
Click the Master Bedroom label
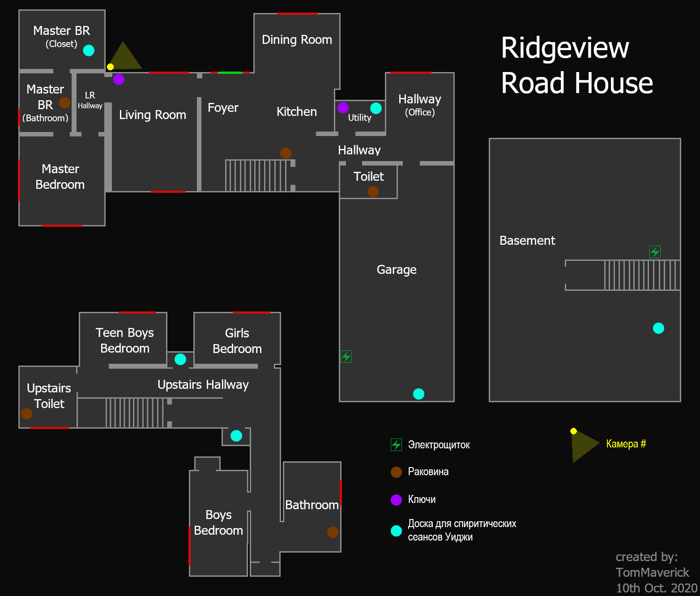pyautogui.click(x=60, y=177)
